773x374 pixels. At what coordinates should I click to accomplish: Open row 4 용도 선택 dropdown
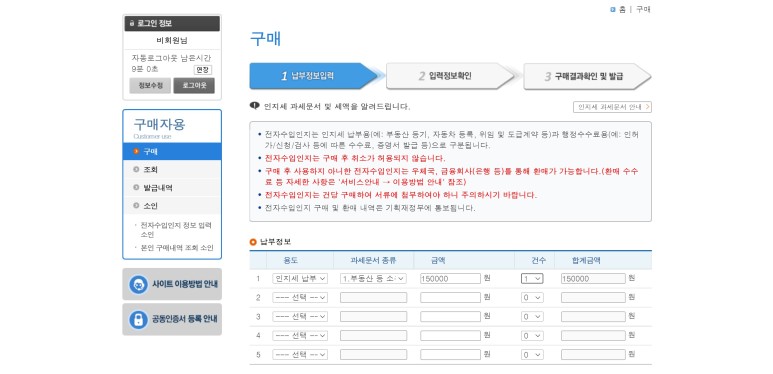300,336
